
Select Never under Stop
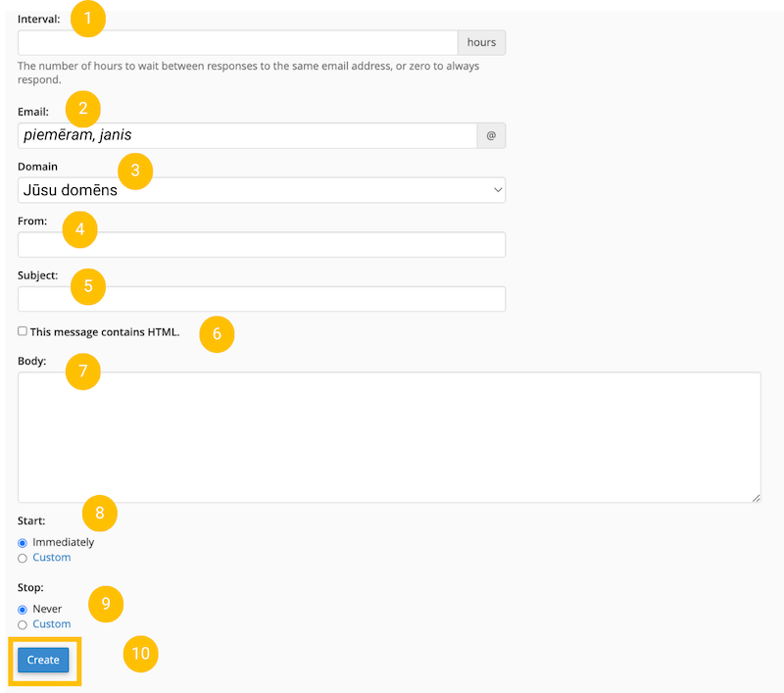tap(23, 610)
